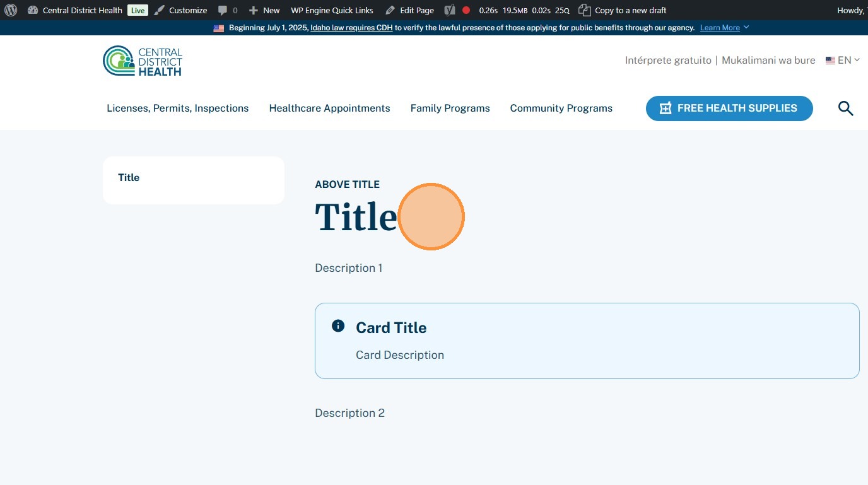Open the Mukalimani wa bure link
Image resolution: width=868 pixels, height=485 pixels.
click(768, 61)
